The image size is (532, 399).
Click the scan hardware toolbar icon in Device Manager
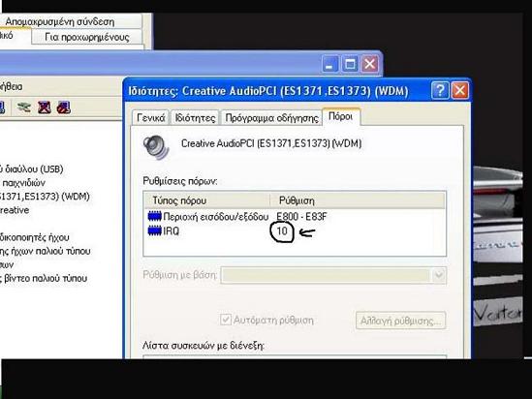(x=24, y=107)
